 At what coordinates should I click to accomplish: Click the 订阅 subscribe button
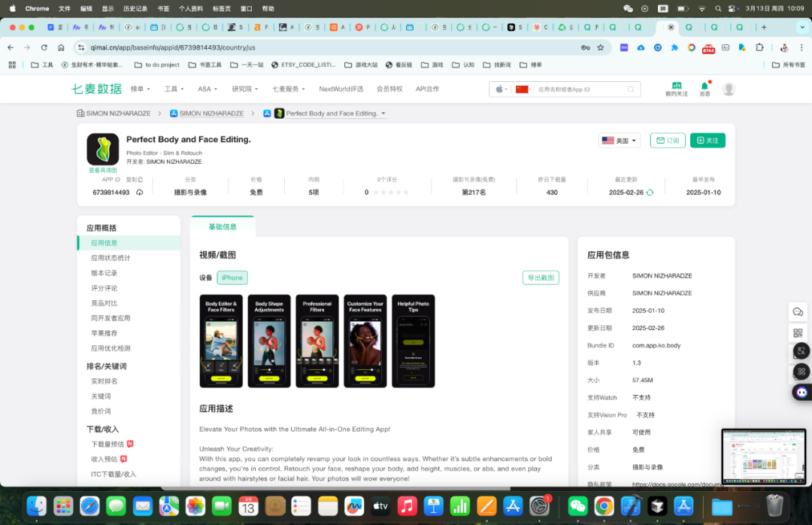(668, 141)
